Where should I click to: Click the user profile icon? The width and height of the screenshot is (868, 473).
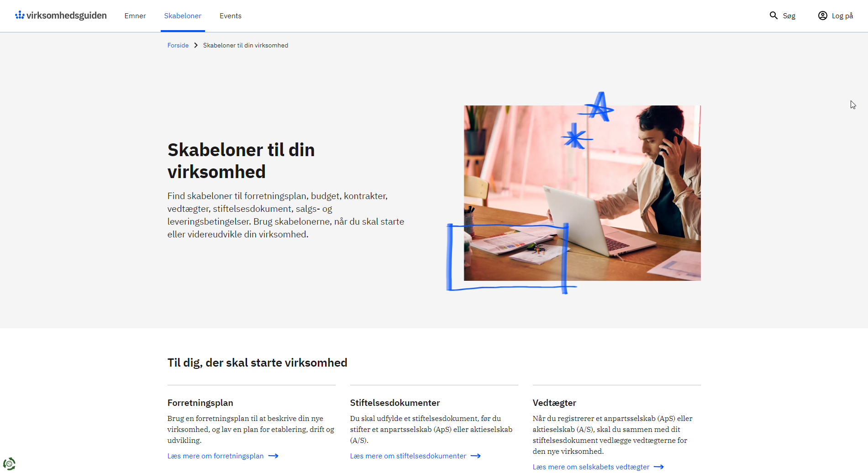[822, 16]
